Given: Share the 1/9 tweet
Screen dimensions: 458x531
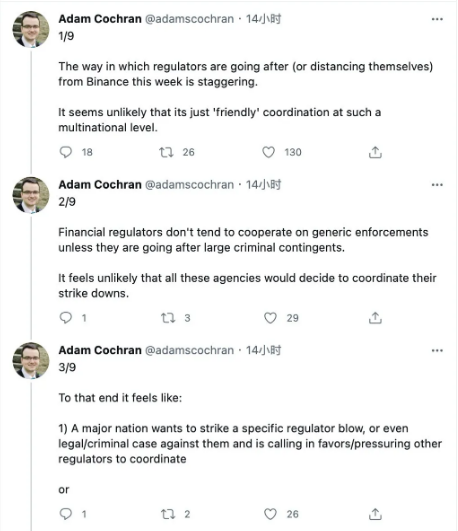Looking at the screenshot, I should pos(375,152).
